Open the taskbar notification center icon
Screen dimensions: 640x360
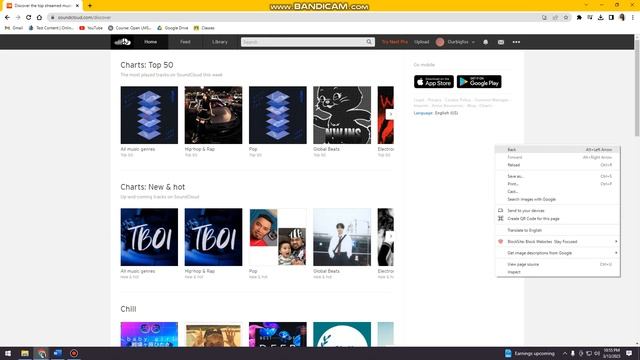click(629, 353)
